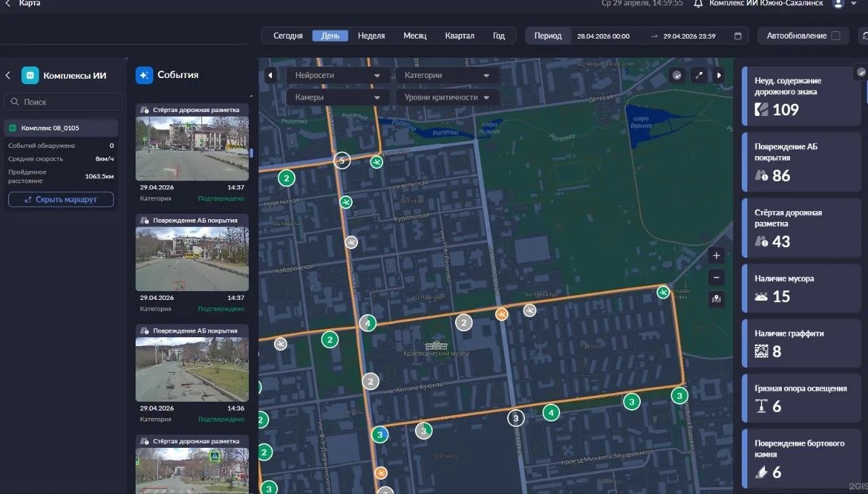Open the Повреждение АБ покрытия thumbnail at 14:37
Viewport: 868px width, 494px height.
[x=192, y=259]
